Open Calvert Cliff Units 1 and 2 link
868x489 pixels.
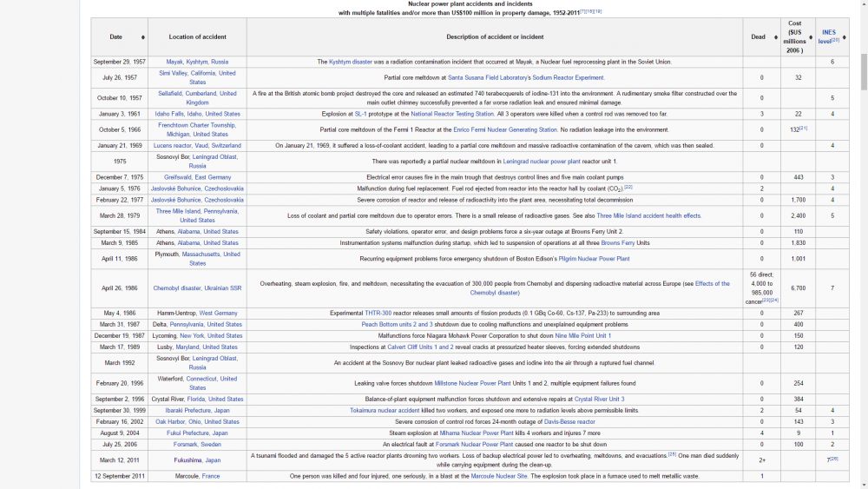tap(420, 347)
